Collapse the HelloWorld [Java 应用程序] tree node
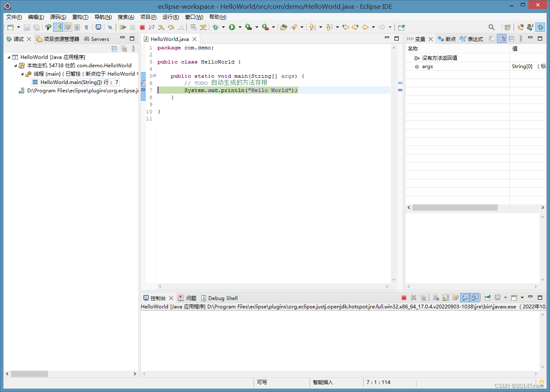This screenshot has width=550, height=392. [9, 57]
